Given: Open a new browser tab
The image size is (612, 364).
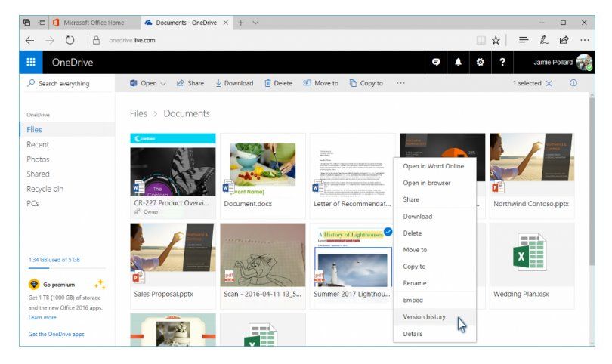Looking at the screenshot, I should pos(241,23).
